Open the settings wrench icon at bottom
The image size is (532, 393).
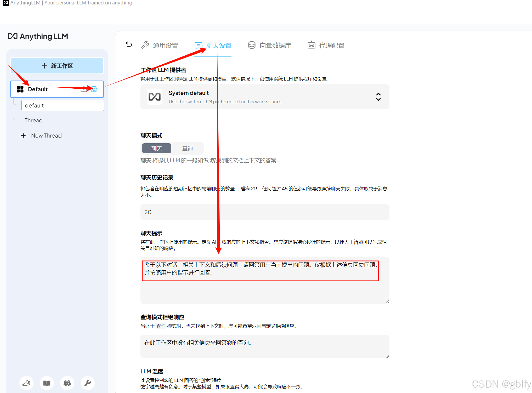88,383
